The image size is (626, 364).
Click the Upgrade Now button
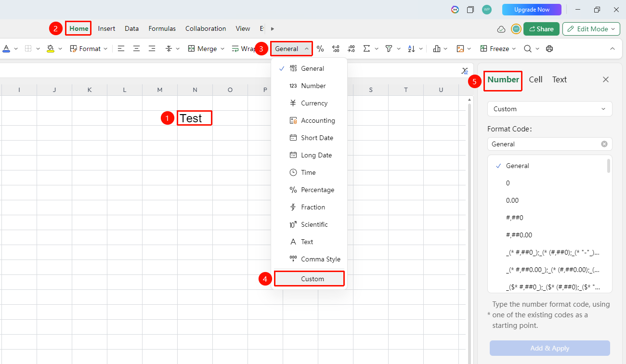532,10
